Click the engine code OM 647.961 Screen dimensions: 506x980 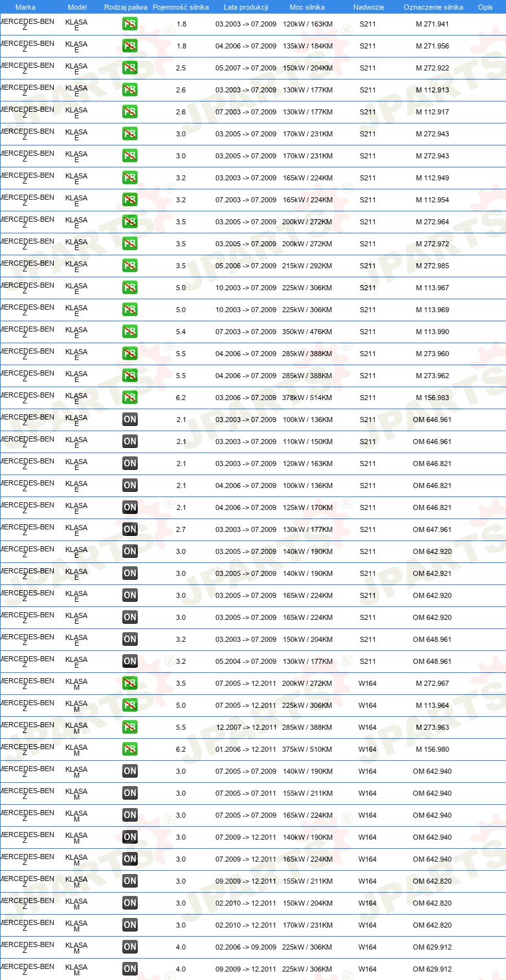(x=432, y=529)
